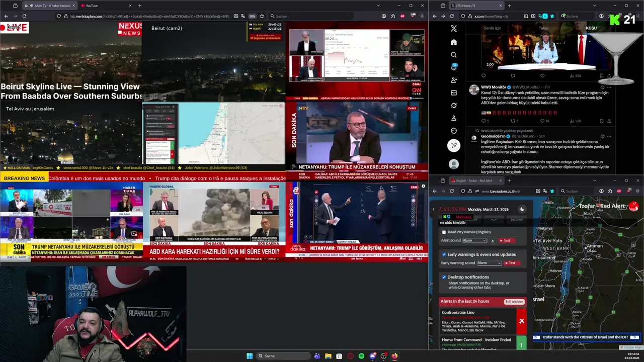Like the WW3 Monitör post
The width and height of the screenshot is (644, 362).
[542, 121]
